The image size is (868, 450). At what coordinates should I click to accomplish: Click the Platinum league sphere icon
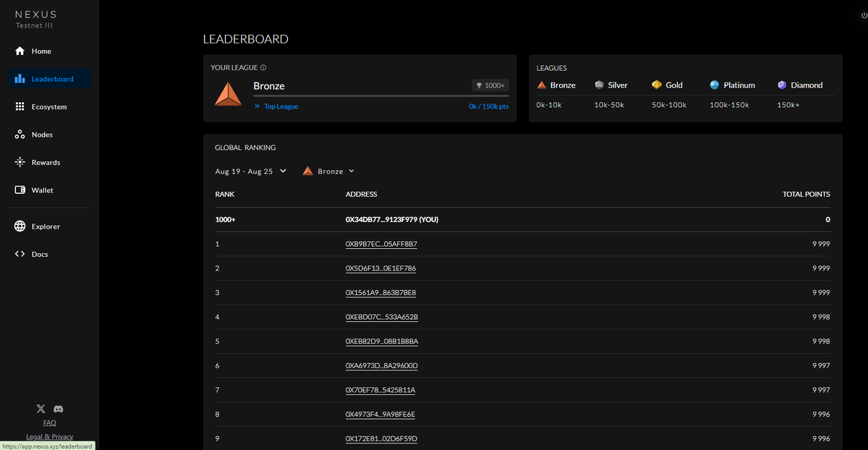tap(715, 85)
